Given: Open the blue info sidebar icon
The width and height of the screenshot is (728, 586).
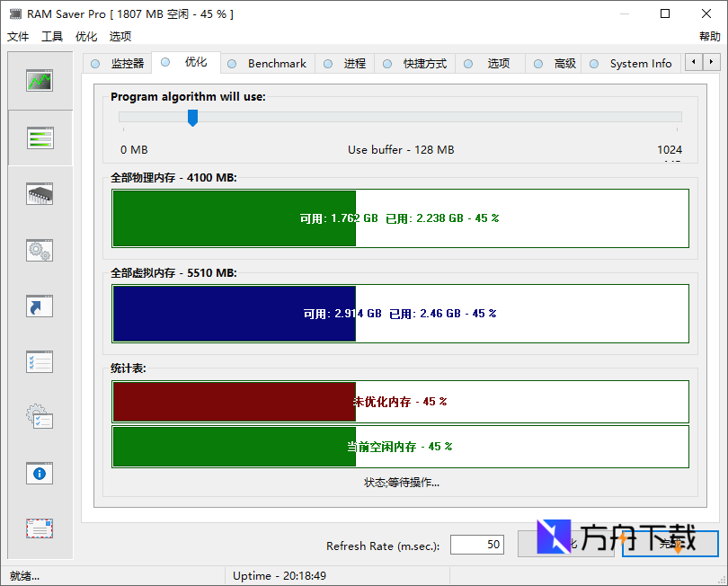Looking at the screenshot, I should pos(39,473).
